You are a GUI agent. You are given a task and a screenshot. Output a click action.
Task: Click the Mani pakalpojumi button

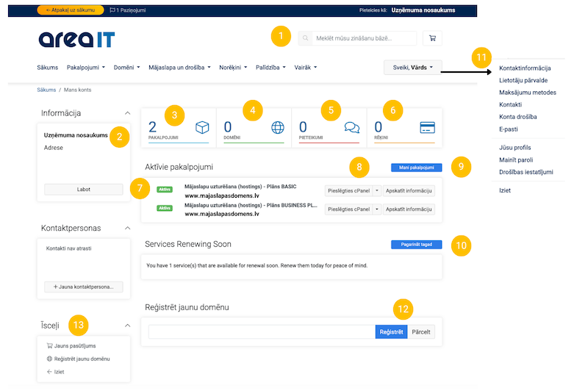pyautogui.click(x=417, y=168)
